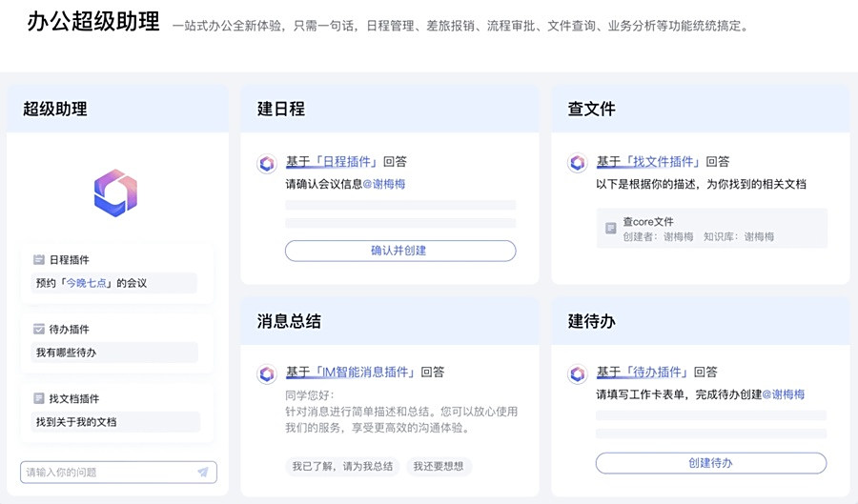Choose the 我已了解，请为我总结 reply chip
858x504 pixels.
(x=341, y=467)
